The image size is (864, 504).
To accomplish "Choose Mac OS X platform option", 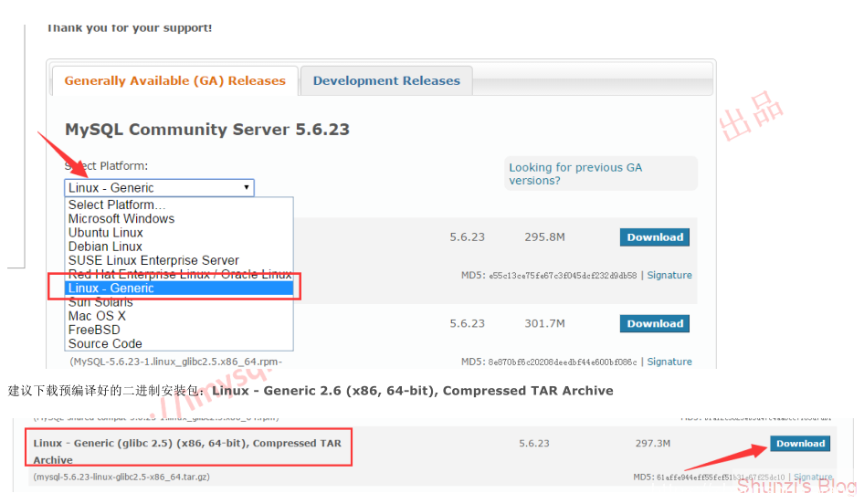I will (97, 316).
